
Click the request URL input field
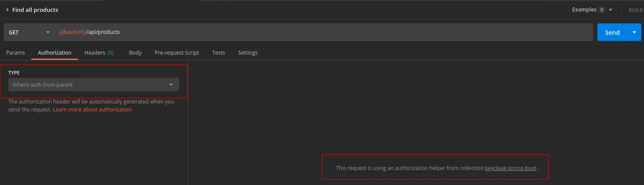pos(324,32)
